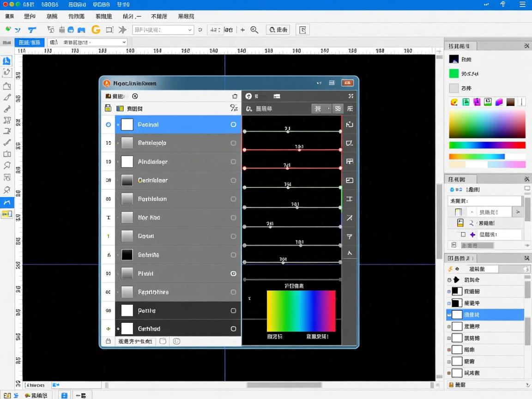Open the first menu in the menu bar

(9, 16)
